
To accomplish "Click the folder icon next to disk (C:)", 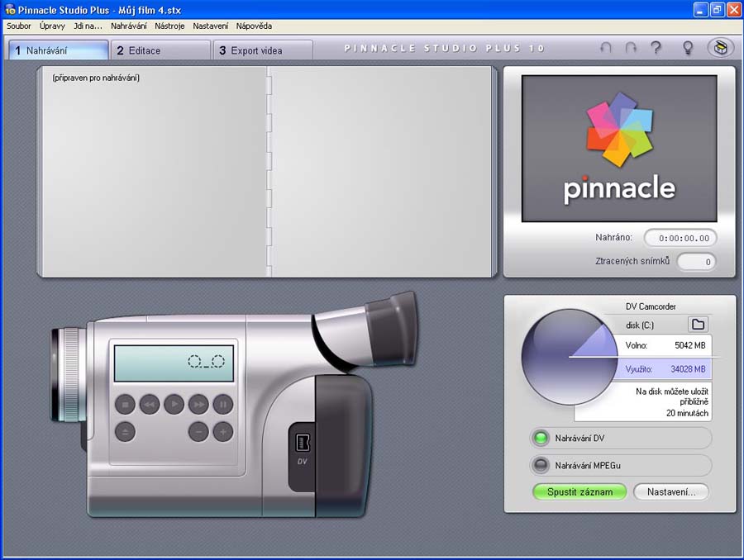I will (x=698, y=325).
